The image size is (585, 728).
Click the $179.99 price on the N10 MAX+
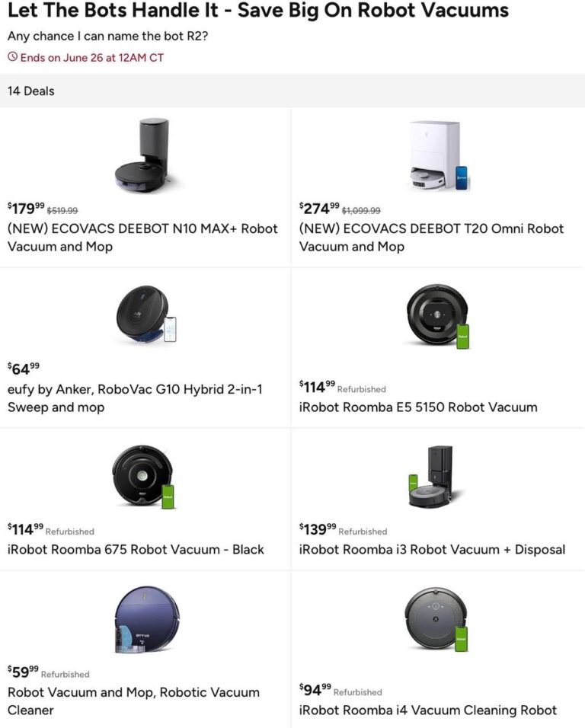coord(26,208)
